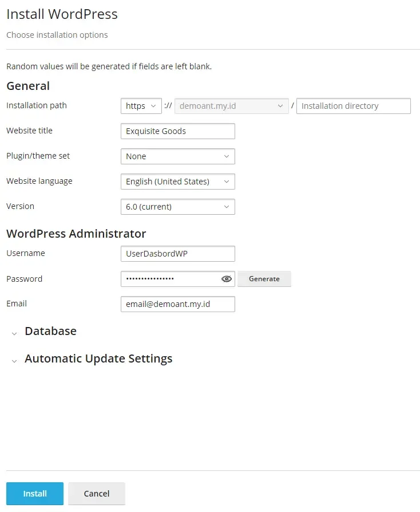Screen dimensions: 420x512
Task: Open the demoant.my.id domain dropdown
Action: click(231, 106)
